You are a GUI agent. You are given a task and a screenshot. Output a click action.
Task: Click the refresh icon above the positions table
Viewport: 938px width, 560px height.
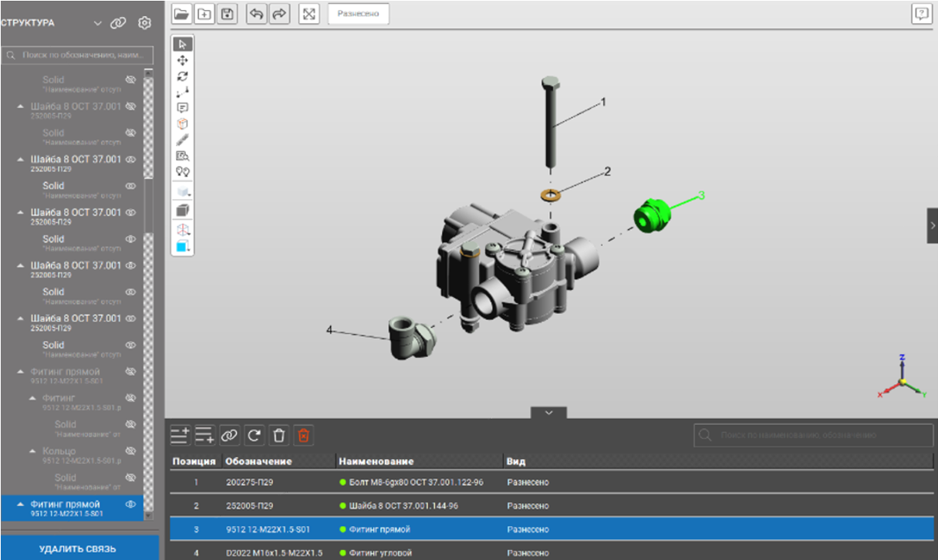pos(254,436)
